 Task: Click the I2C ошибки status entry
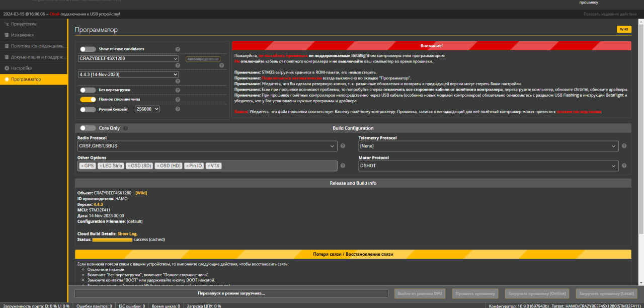click(x=132, y=305)
